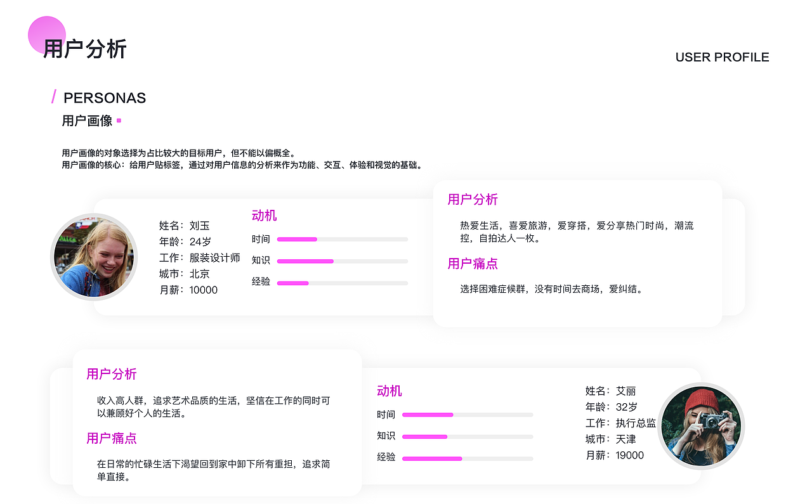Select the text 姓名：刘玉

(185, 226)
